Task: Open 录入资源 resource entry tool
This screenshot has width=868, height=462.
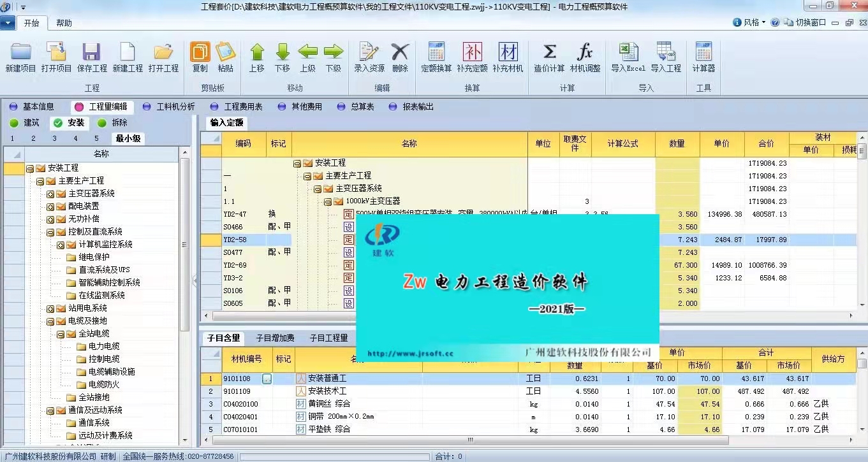Action: pos(369,57)
